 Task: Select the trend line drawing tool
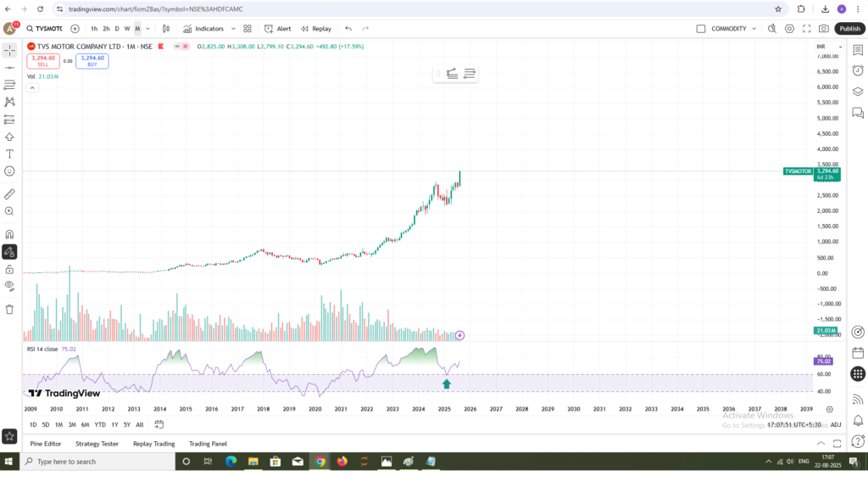[x=9, y=68]
